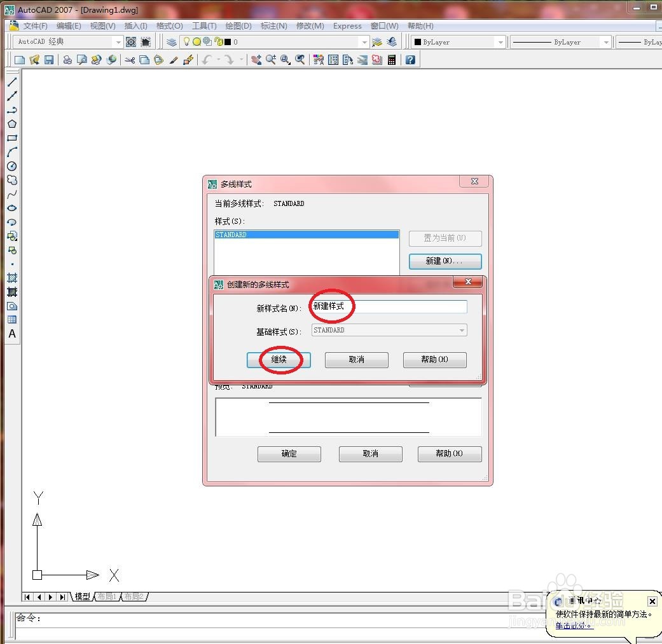Image resolution: width=662 pixels, height=644 pixels.
Task: Select the Table tool
Action: tap(12, 320)
